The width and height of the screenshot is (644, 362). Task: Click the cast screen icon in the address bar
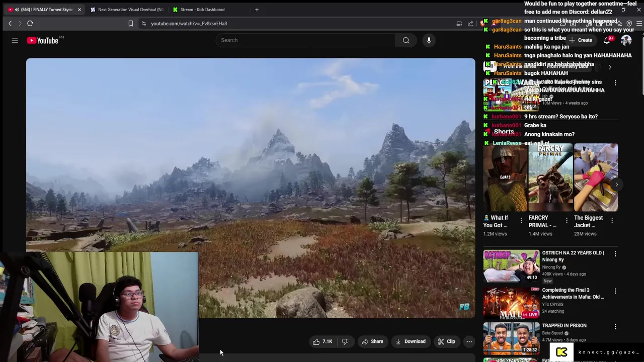[x=459, y=23]
